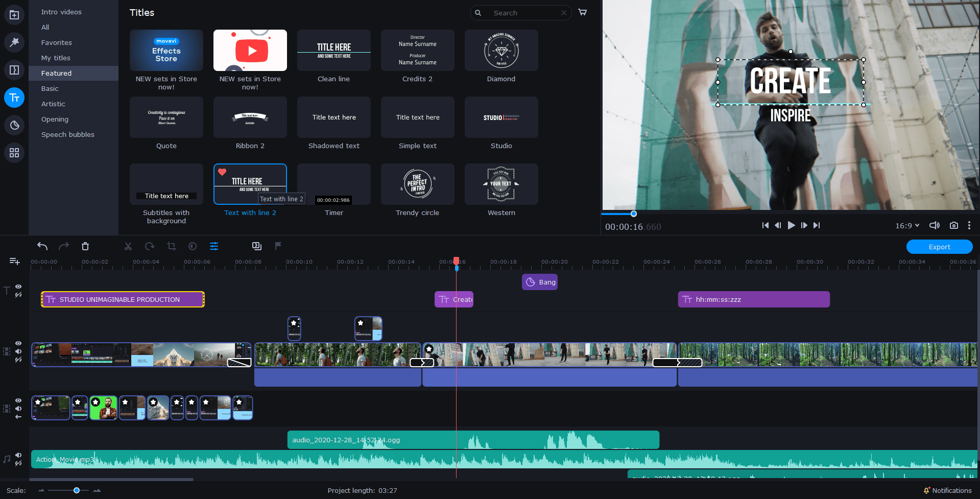980x499 pixels.
Task: Click the Export button
Action: pyautogui.click(x=939, y=247)
